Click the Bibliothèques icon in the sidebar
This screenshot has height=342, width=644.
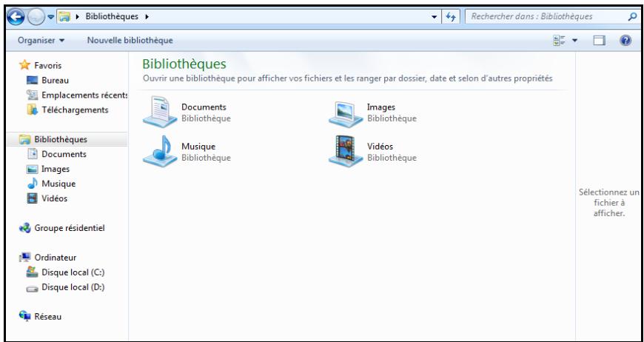click(25, 140)
